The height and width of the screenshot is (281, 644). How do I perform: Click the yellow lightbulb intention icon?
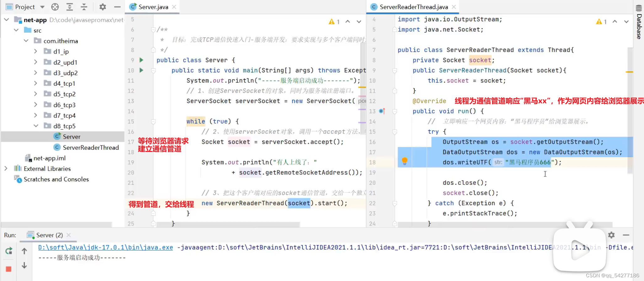click(405, 161)
